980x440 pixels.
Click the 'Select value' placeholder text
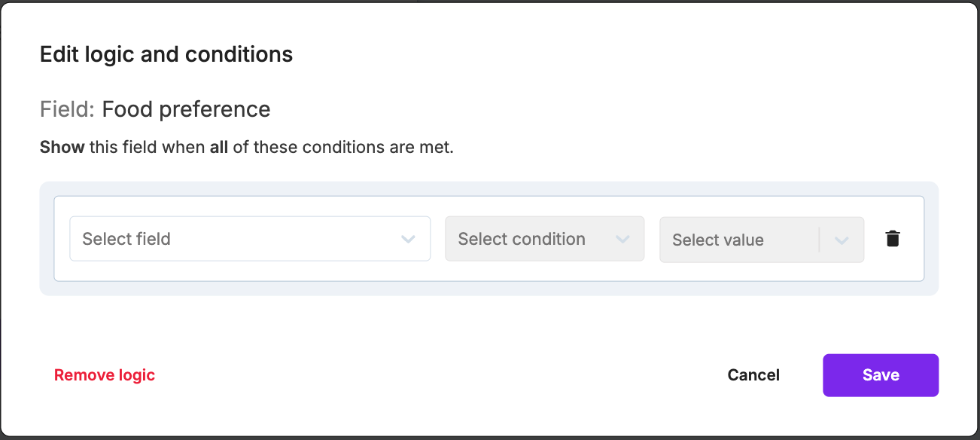[x=718, y=240]
